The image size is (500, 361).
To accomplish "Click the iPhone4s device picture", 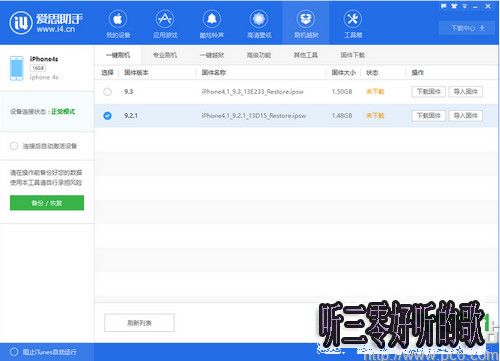I will coord(17,68).
